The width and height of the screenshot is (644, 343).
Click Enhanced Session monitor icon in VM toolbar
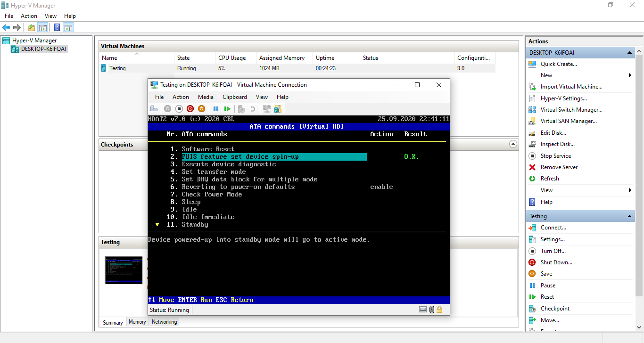click(267, 109)
